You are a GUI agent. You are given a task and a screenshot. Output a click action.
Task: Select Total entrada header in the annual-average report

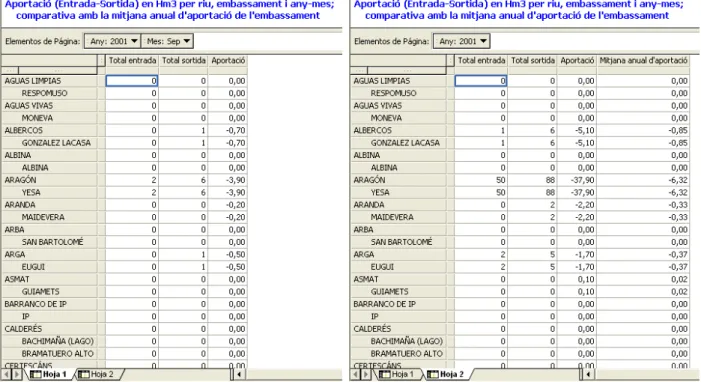coord(481,60)
